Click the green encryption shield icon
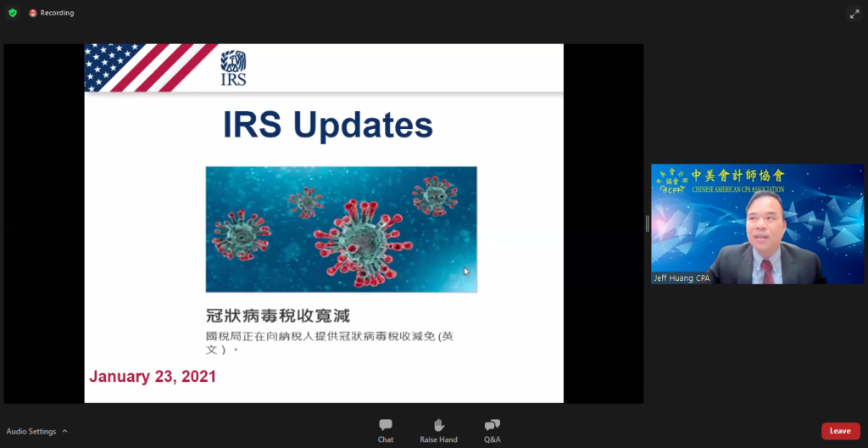Image resolution: width=868 pixels, height=448 pixels. 13,13
